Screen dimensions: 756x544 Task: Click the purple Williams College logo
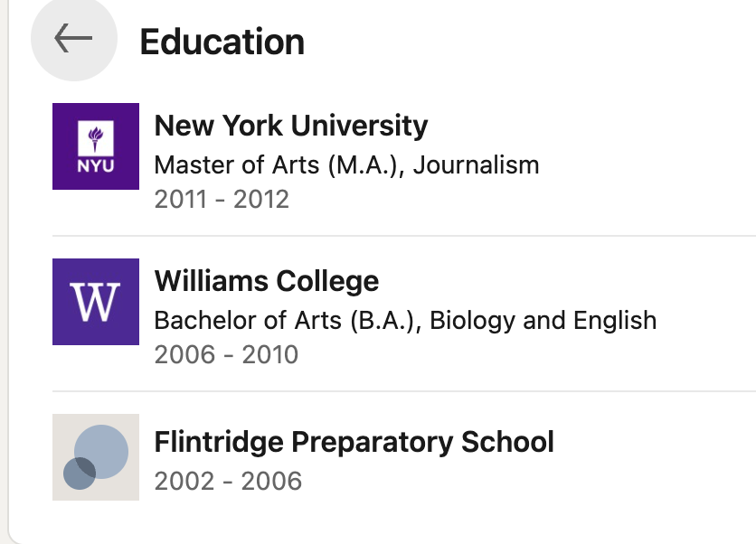coord(96,302)
